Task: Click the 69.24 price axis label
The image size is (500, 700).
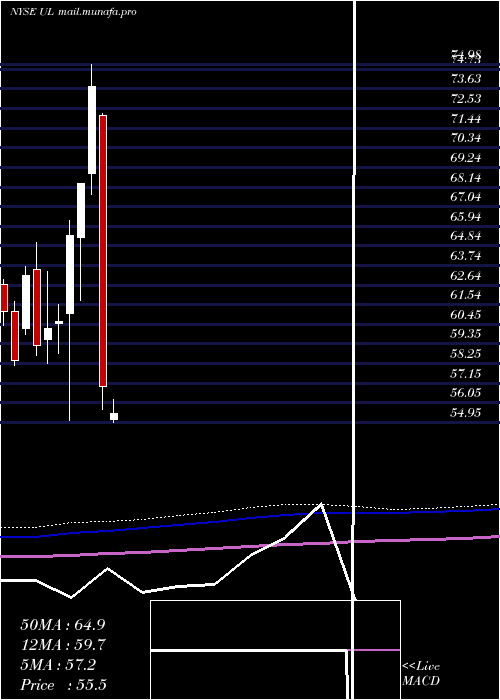Action: (466, 158)
